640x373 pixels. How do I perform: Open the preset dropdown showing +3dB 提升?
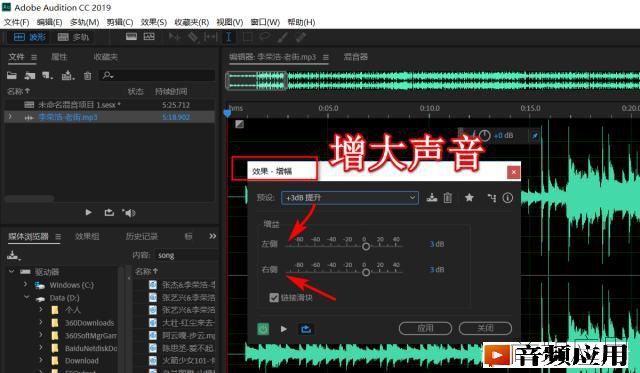click(350, 198)
